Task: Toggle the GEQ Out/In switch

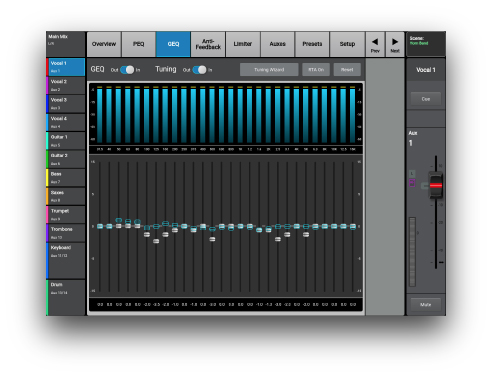Action: click(x=127, y=70)
